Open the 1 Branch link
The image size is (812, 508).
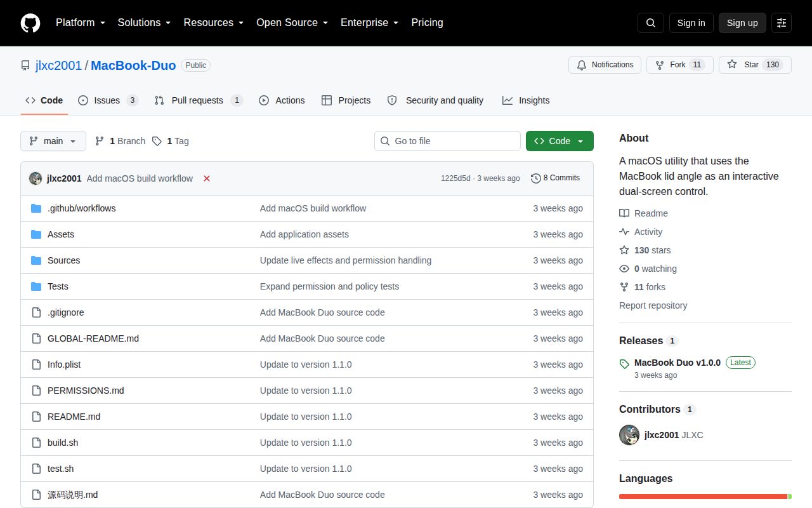pyautogui.click(x=120, y=141)
